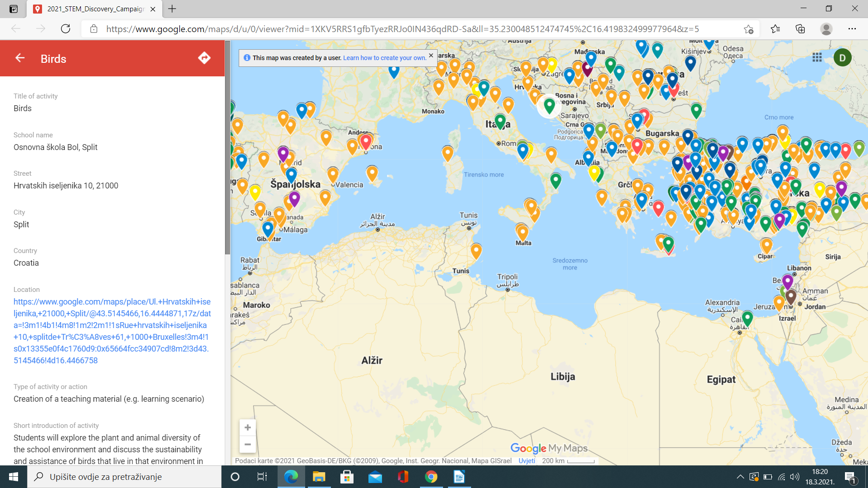
Task: Open the Favorites list icon
Action: point(775,29)
